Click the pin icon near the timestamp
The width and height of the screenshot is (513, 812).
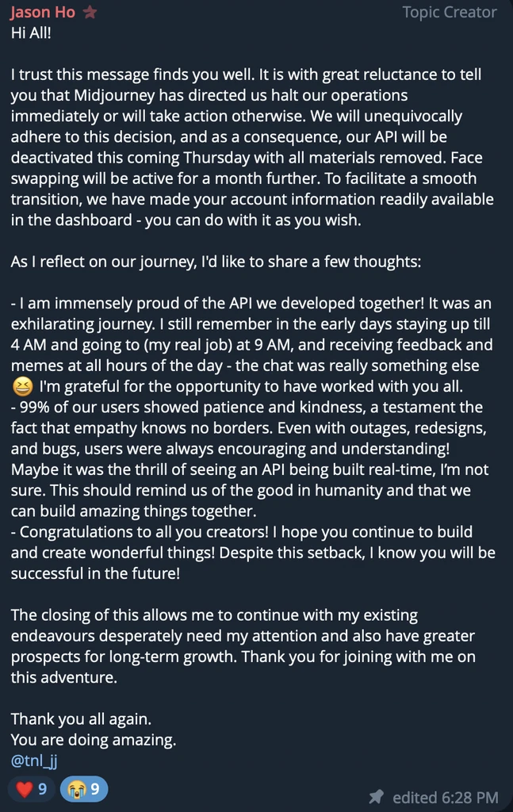[x=377, y=796]
